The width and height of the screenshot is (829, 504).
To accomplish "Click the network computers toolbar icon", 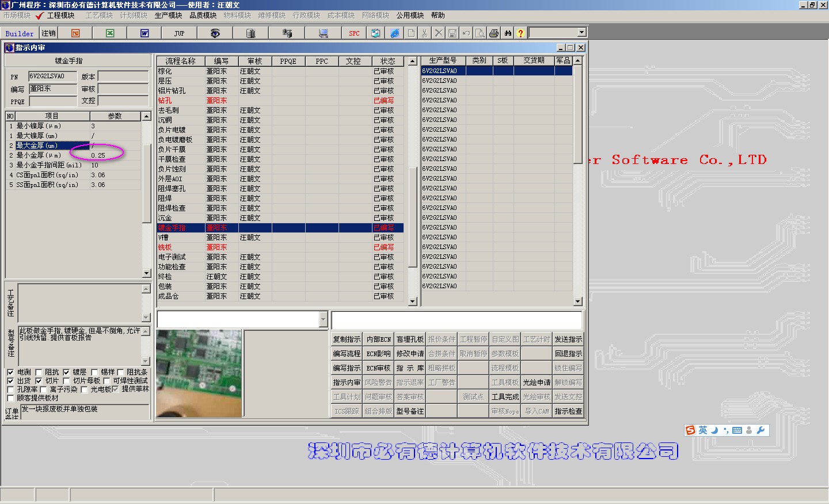I will 287,33.
